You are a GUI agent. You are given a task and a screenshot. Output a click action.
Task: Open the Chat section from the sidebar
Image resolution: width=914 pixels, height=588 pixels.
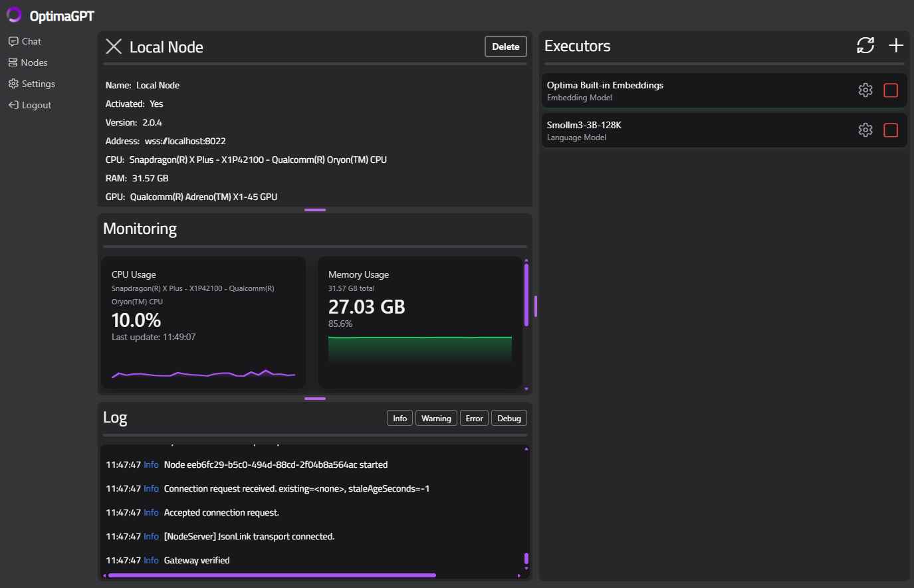pyautogui.click(x=31, y=41)
